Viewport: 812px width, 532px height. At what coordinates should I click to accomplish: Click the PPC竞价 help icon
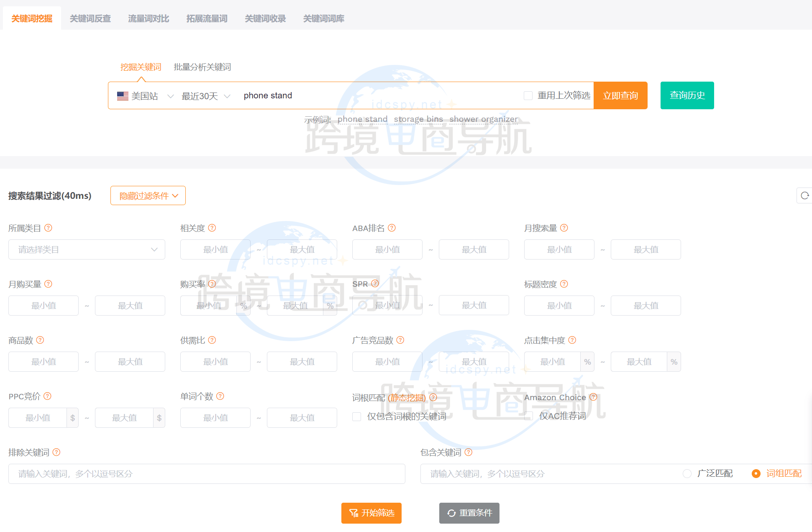(48, 396)
